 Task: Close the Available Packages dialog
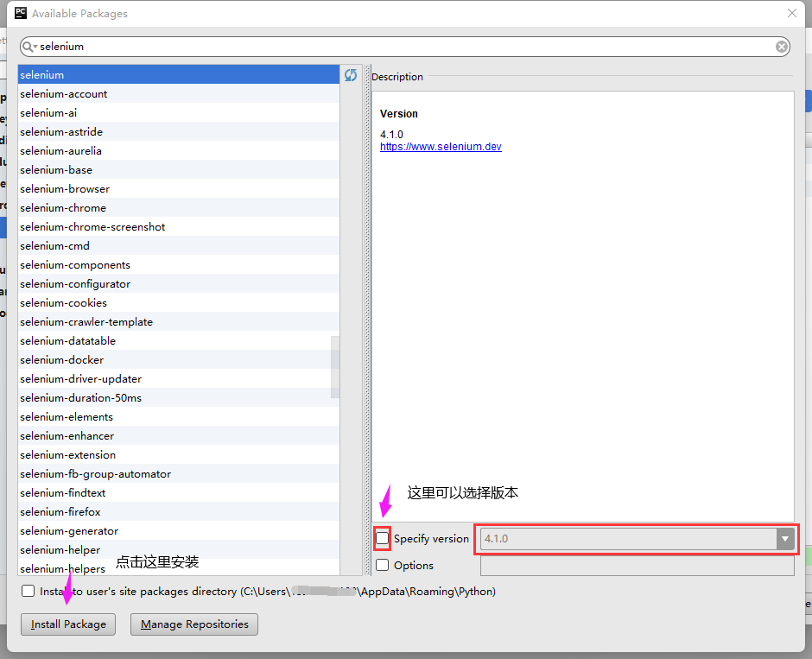792,13
